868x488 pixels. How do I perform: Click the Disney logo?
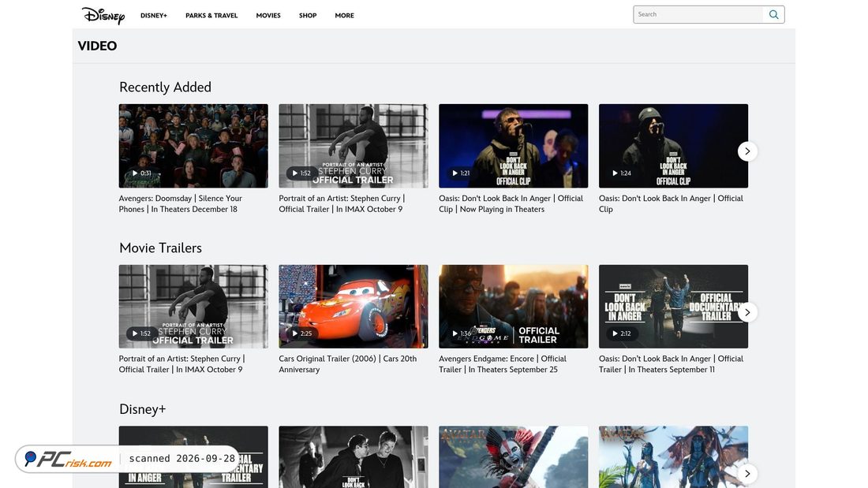103,16
